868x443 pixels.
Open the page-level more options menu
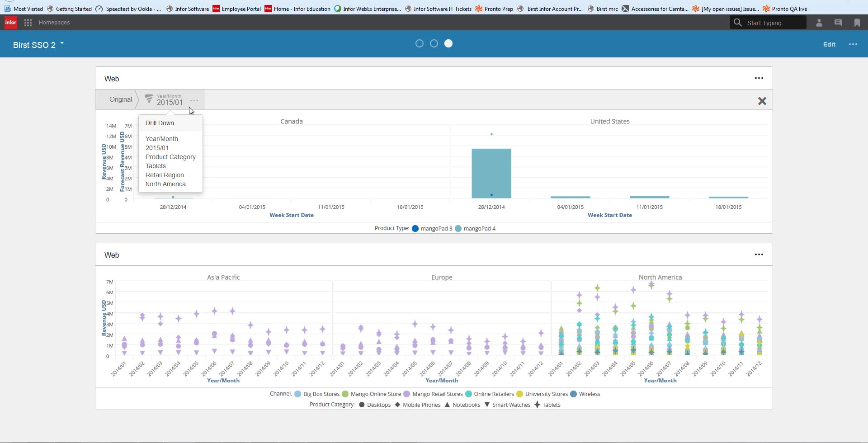click(x=853, y=44)
